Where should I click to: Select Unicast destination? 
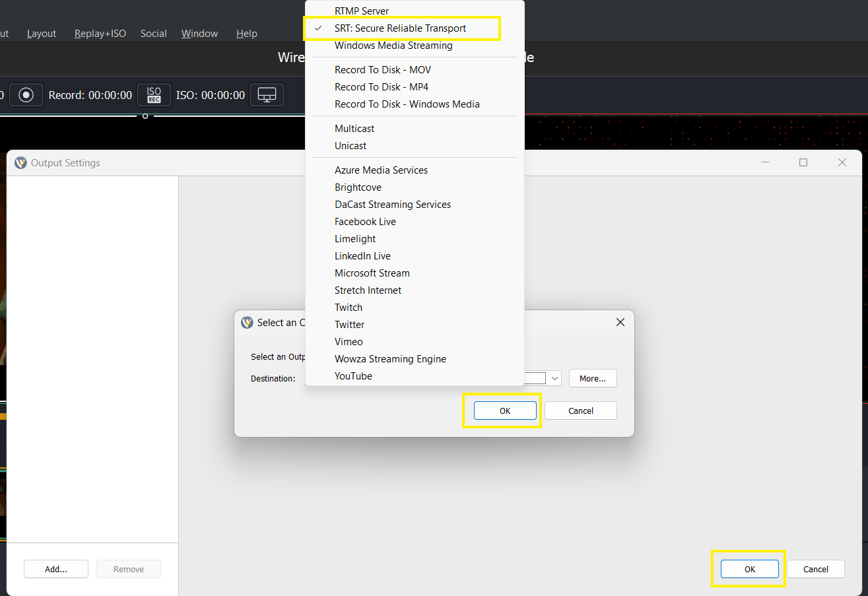click(415, 146)
